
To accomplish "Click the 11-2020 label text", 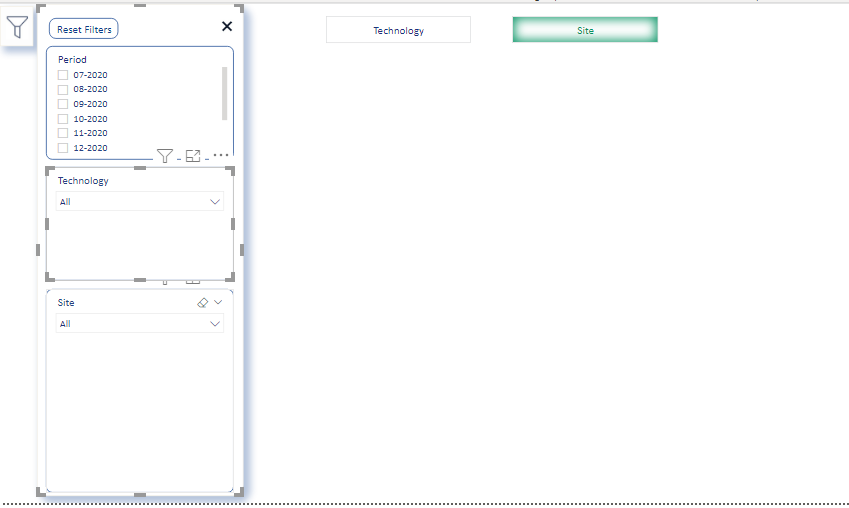I will pos(90,133).
